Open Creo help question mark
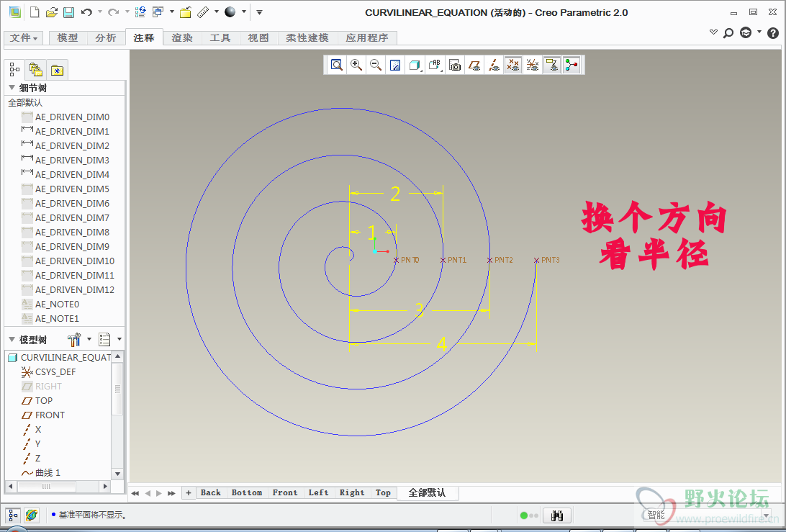This screenshot has width=786, height=532. [x=773, y=33]
